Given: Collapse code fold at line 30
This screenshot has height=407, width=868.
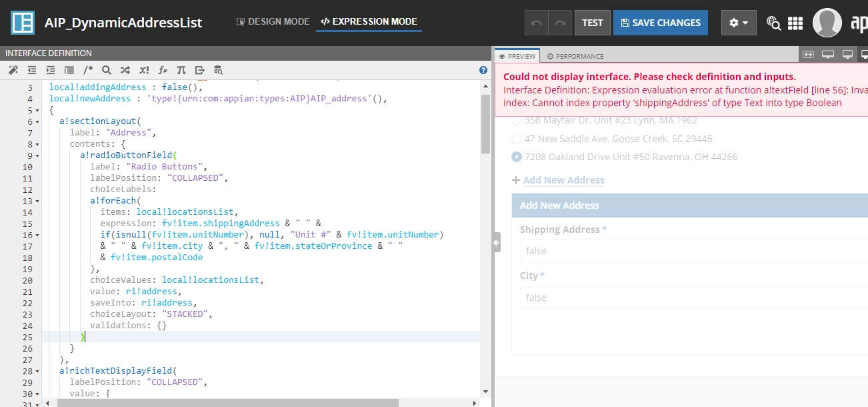Looking at the screenshot, I should pyautogui.click(x=38, y=394).
